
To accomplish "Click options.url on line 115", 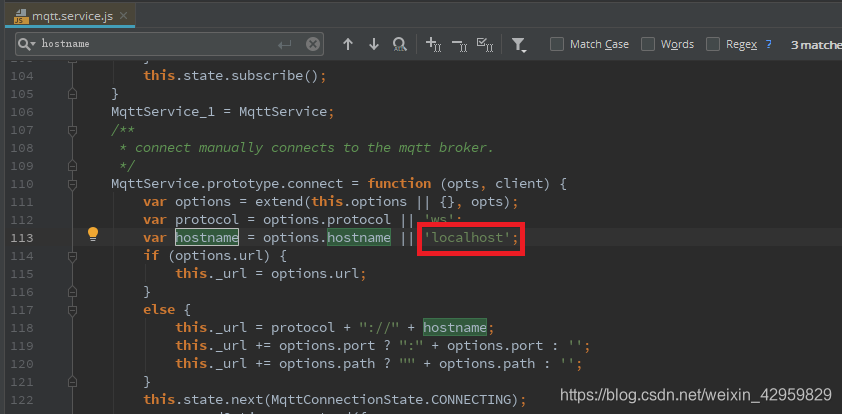I will click(x=315, y=273).
